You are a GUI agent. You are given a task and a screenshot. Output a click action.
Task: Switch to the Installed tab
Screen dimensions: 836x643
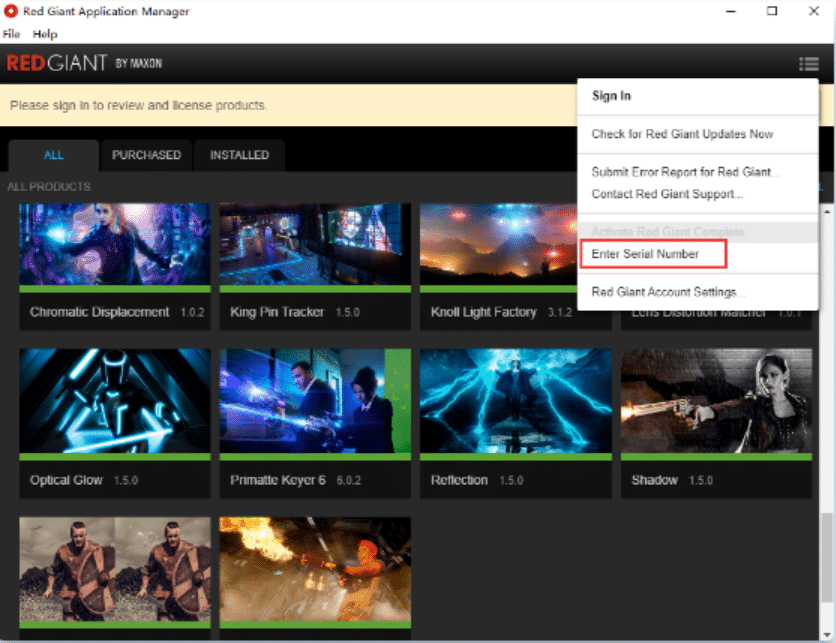click(239, 155)
